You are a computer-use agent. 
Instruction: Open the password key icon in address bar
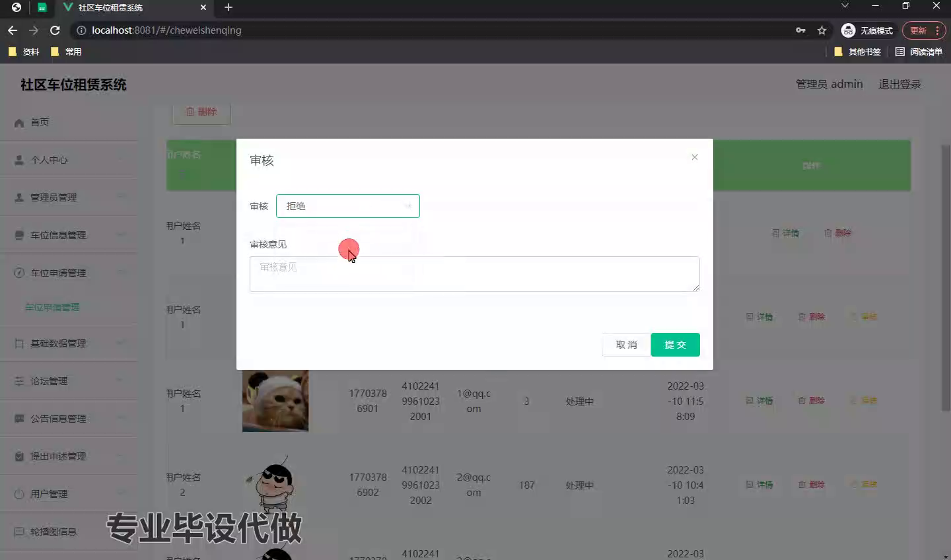(800, 30)
